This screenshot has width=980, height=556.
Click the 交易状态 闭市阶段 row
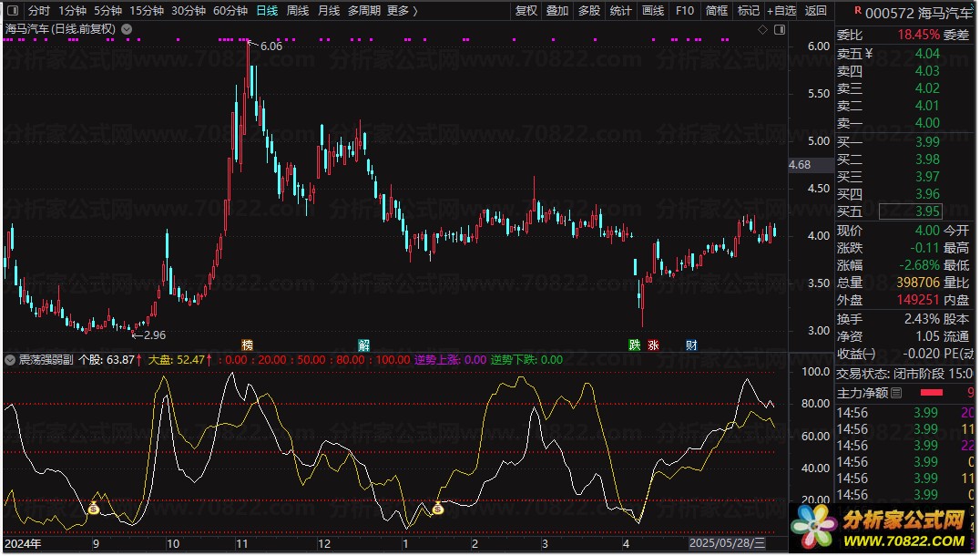[x=905, y=374]
